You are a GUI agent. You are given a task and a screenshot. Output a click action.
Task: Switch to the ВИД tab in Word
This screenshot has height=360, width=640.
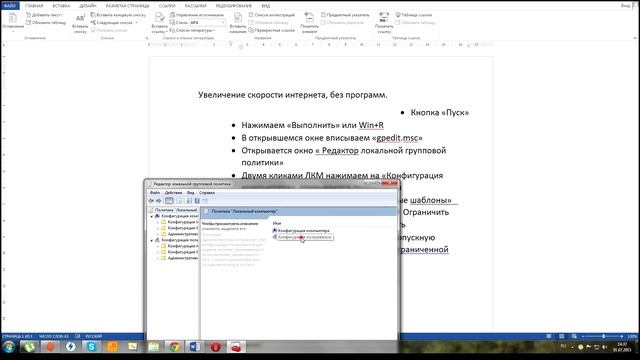click(266, 6)
